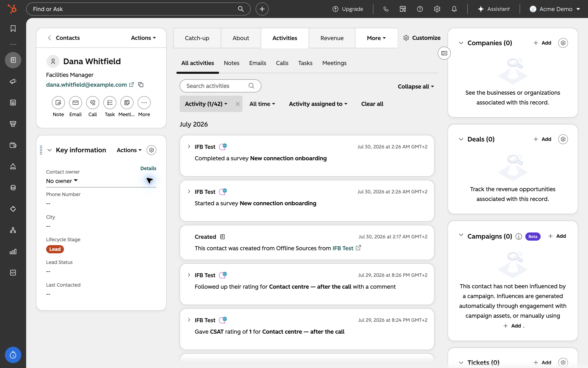Switch to the Catch-up tab

coord(197,38)
